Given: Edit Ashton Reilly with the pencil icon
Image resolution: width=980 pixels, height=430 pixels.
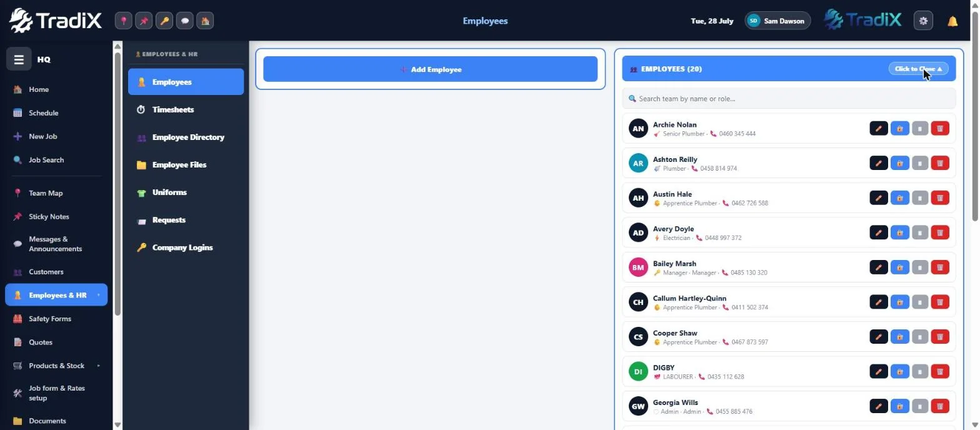Looking at the screenshot, I should pos(878,163).
